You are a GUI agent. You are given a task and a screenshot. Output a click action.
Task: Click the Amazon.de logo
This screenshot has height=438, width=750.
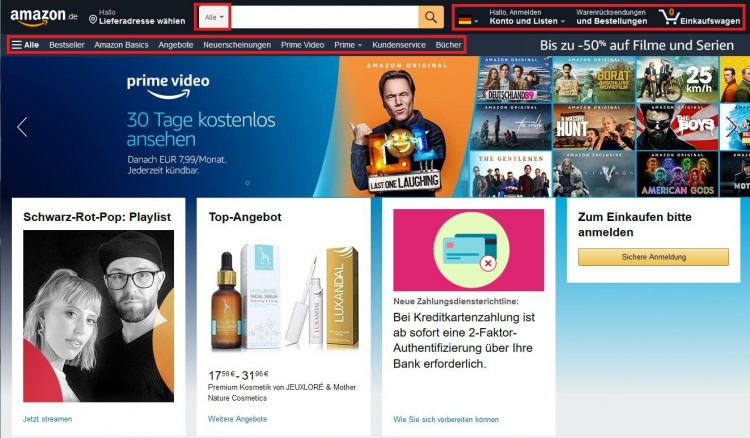[x=44, y=17]
